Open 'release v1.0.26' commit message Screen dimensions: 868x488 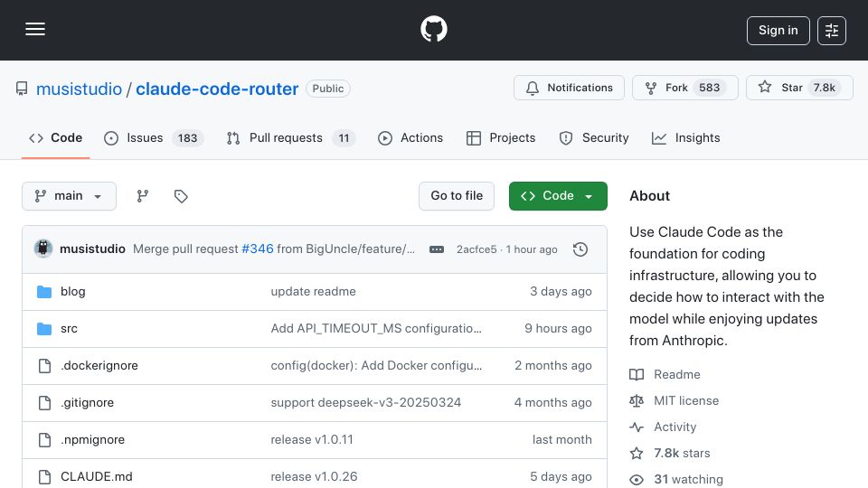pyautogui.click(x=314, y=477)
